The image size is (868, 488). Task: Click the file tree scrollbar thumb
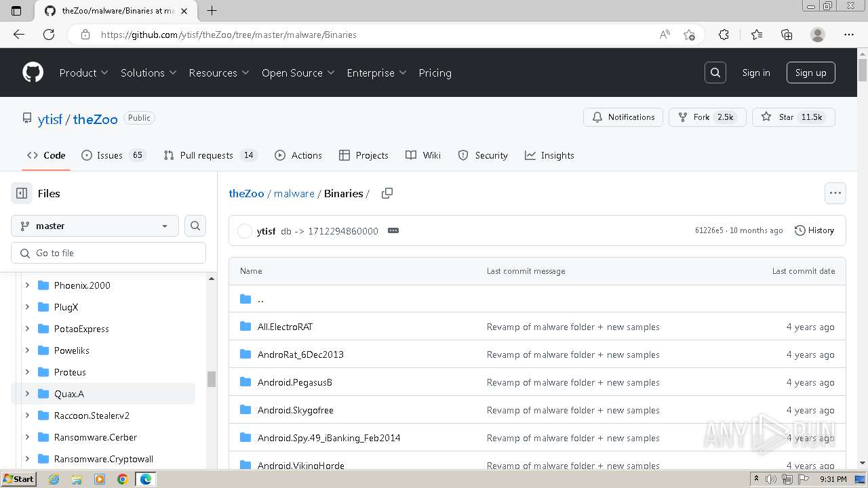coord(212,379)
